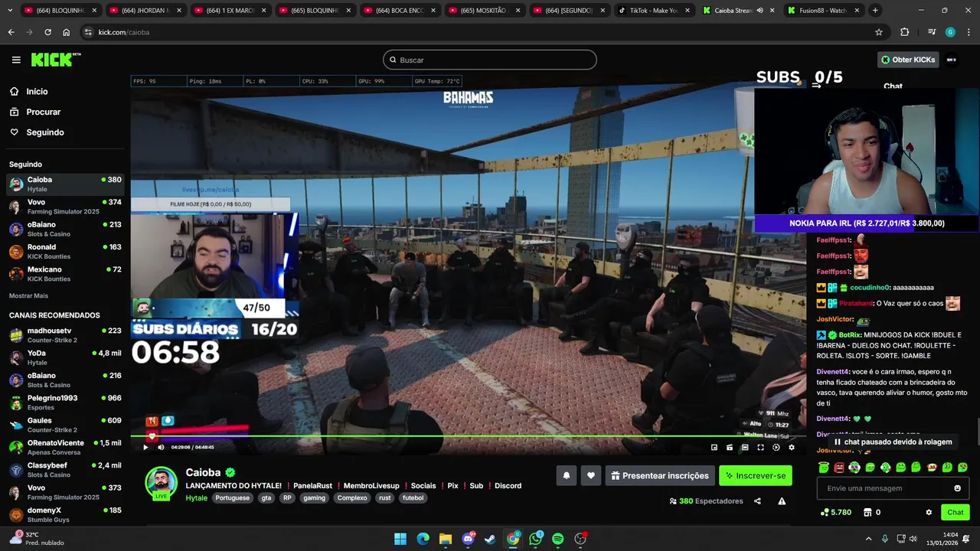Enable notifications bell for Caioba

567,475
